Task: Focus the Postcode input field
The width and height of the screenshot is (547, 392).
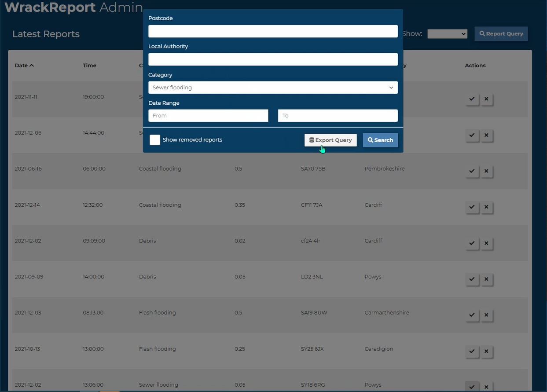Action: tap(273, 31)
